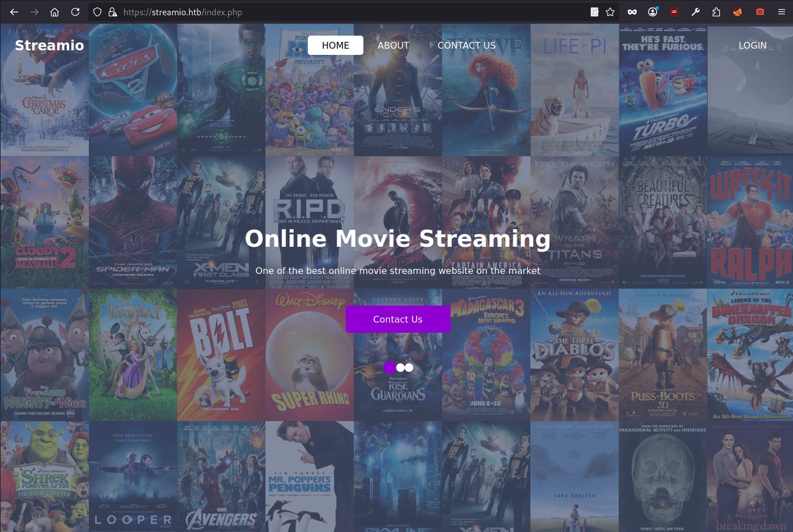793x532 pixels.
Task: Open the LOGIN link
Action: (752, 45)
